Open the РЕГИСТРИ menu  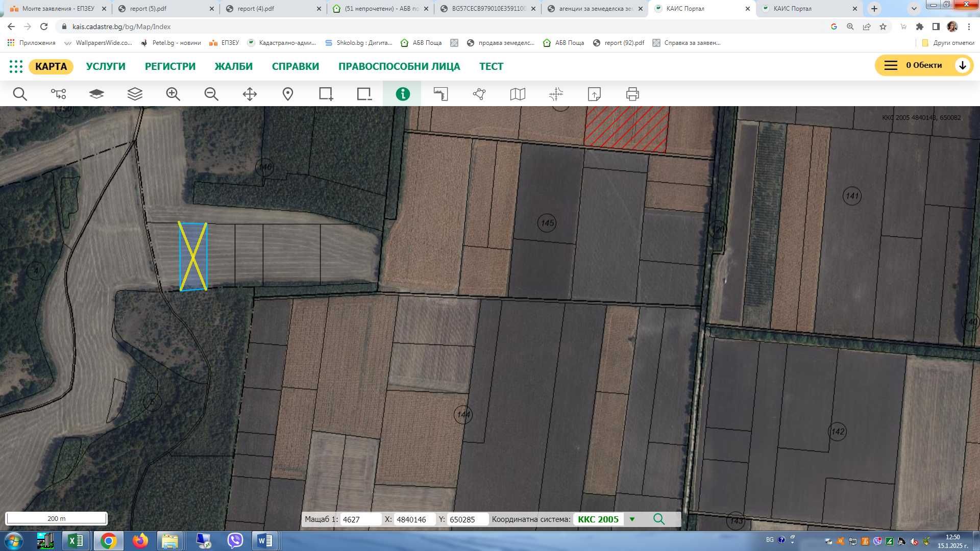tap(170, 66)
